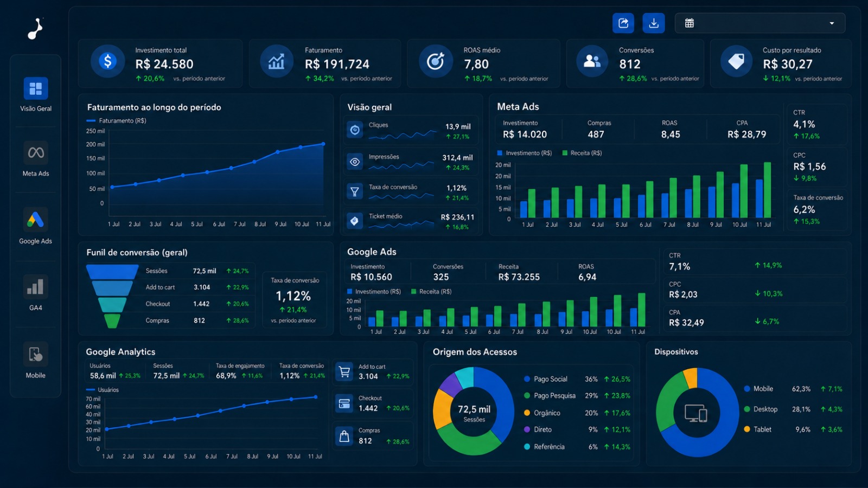Open the calendar date picker field
The height and width of the screenshot is (488, 868).
click(x=760, y=23)
